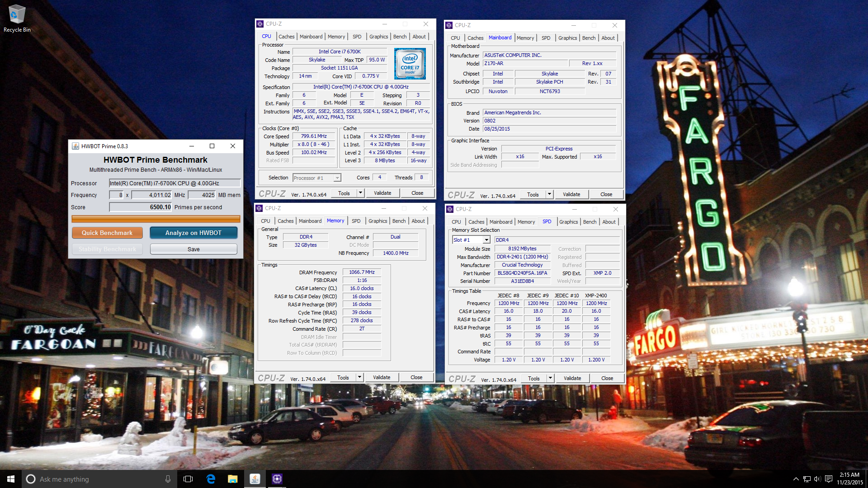Click the Manufacturer ASUSTeK COMPUTER INC. field
The image size is (868, 488).
(550, 55)
